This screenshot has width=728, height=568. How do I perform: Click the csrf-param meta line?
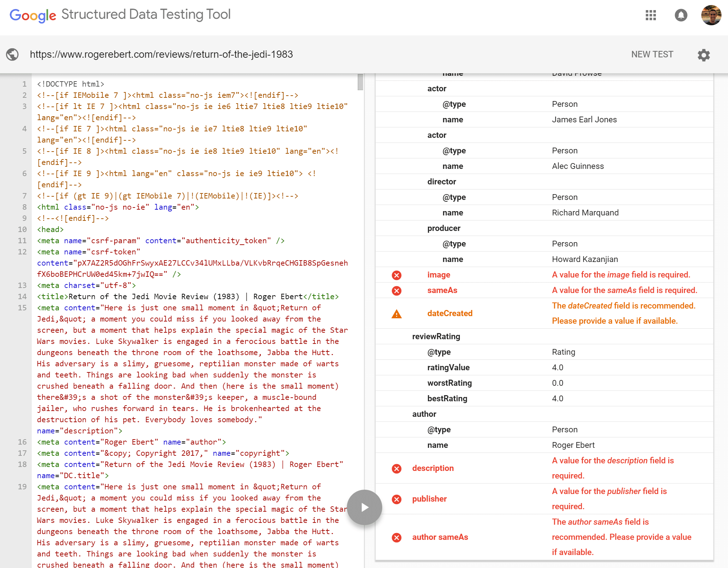click(161, 241)
